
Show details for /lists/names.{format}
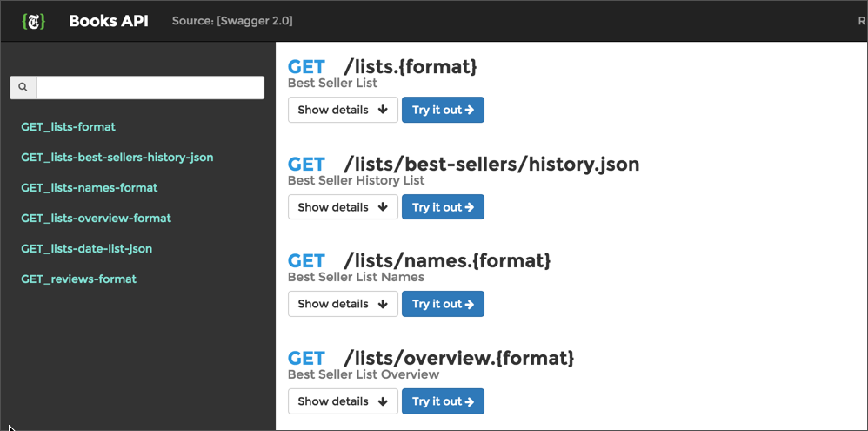[x=343, y=304]
